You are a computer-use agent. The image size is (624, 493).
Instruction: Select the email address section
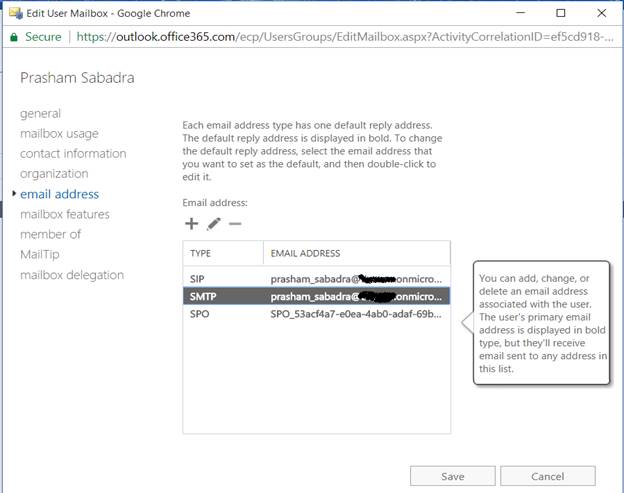[59, 194]
